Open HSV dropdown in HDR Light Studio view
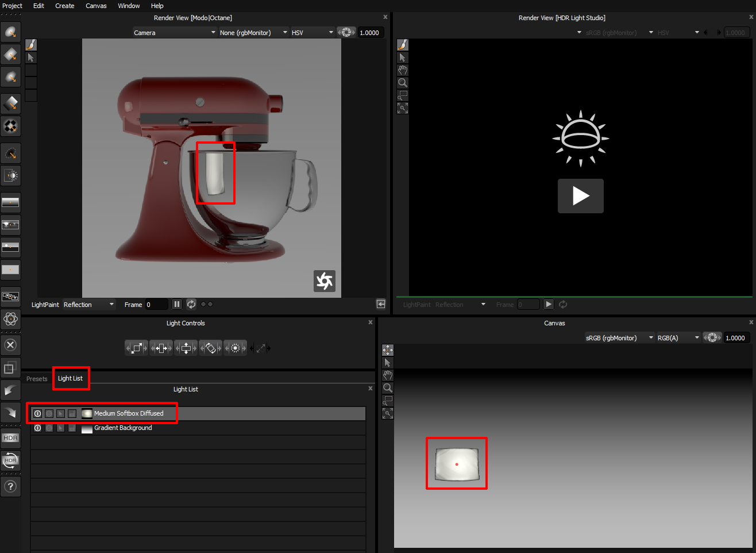Image resolution: width=756 pixels, height=553 pixels. click(678, 33)
